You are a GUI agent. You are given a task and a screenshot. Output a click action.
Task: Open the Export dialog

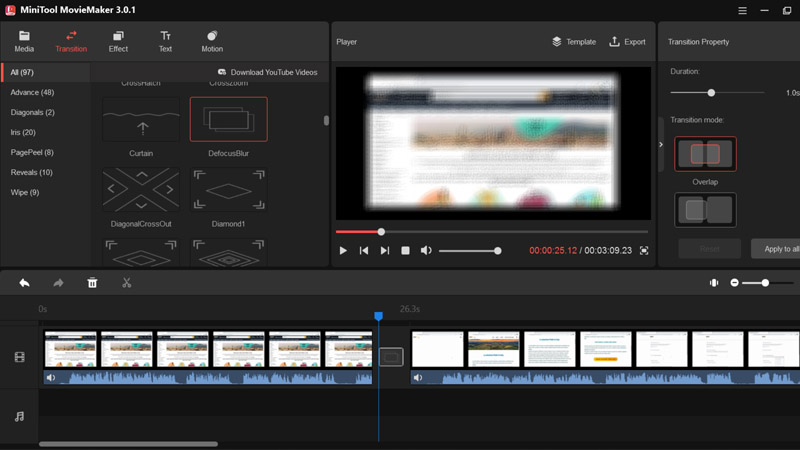[x=627, y=42]
